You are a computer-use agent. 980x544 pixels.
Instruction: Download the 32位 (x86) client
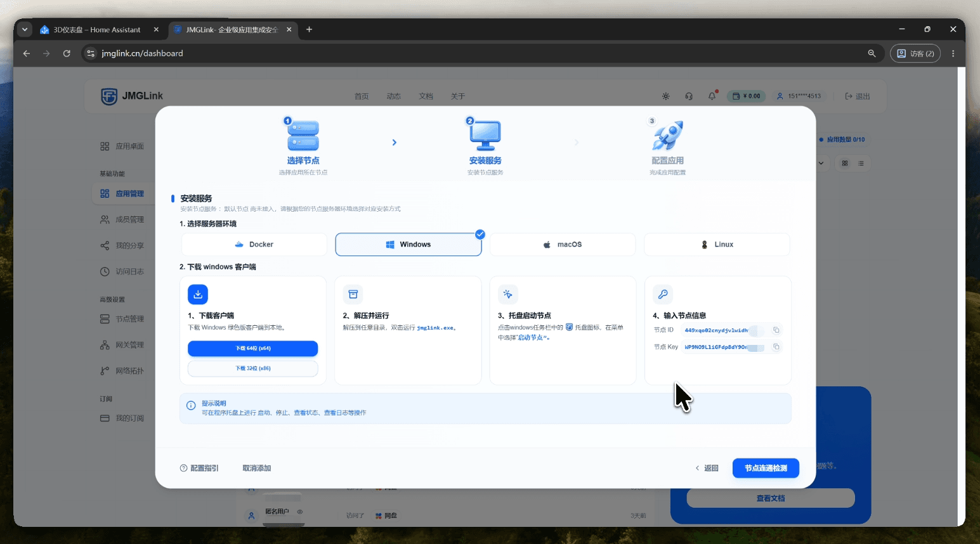[253, 368]
